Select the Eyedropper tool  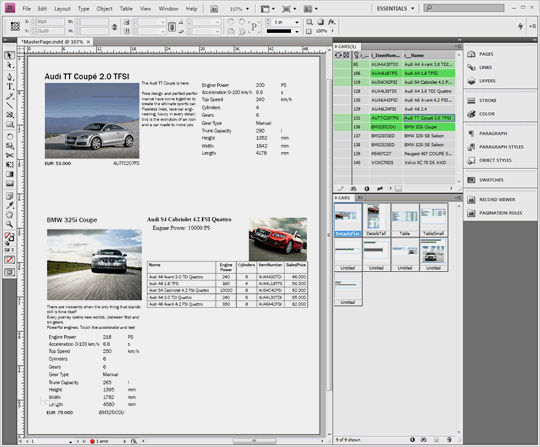(x=9, y=206)
